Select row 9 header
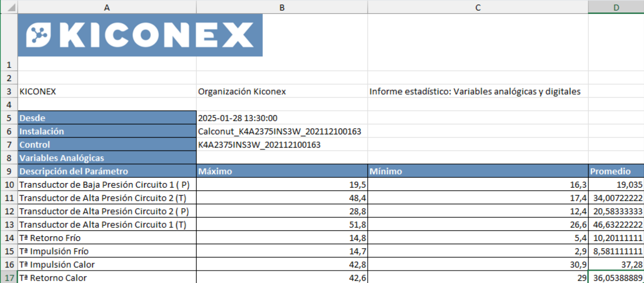 click(9, 171)
